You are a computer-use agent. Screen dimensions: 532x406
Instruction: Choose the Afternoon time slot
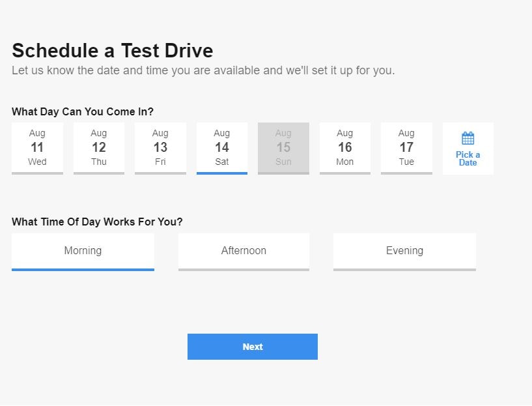point(244,251)
